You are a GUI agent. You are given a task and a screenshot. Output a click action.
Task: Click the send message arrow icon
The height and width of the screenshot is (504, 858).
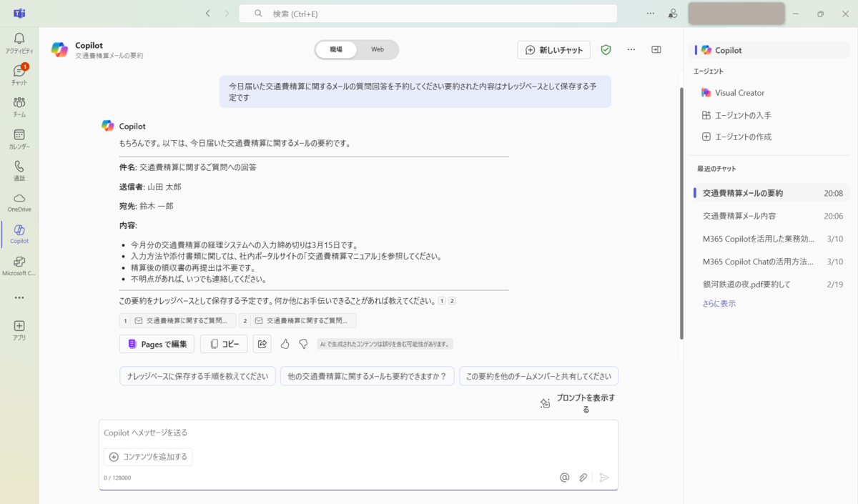click(604, 478)
